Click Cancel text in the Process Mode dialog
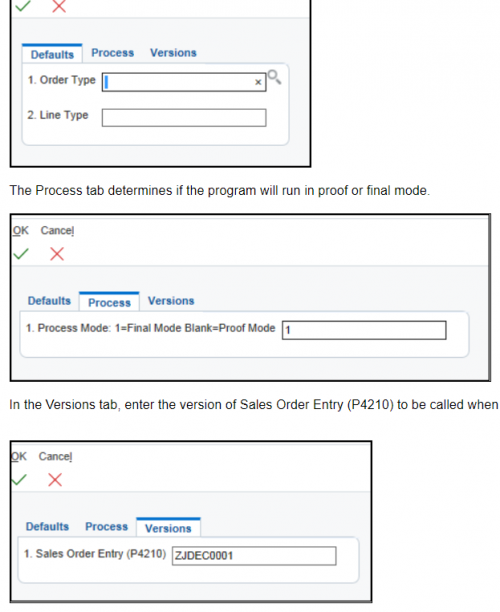500x612 pixels. [57, 231]
